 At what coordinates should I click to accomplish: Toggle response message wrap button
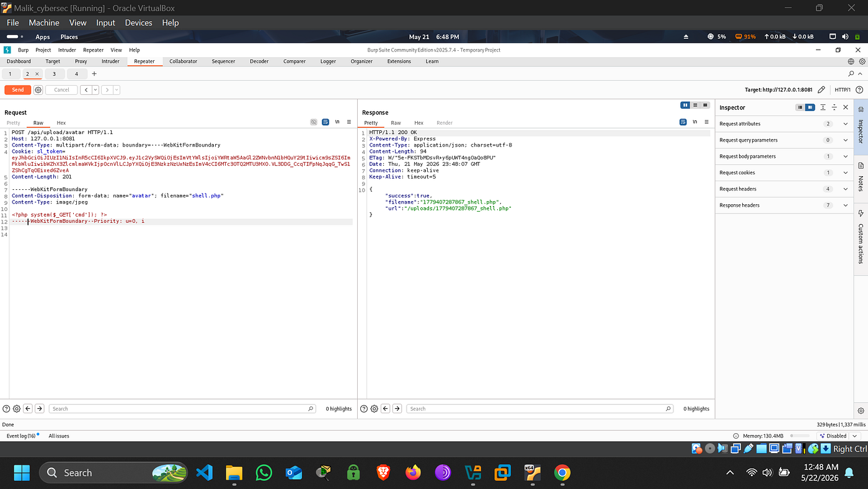point(683,122)
